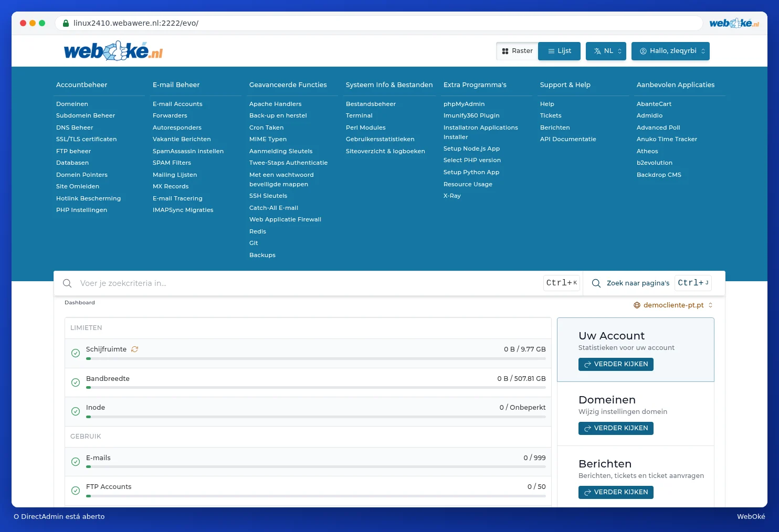This screenshot has width=779, height=532.
Task: Click the magnifier icon in the search bar
Action: click(67, 283)
